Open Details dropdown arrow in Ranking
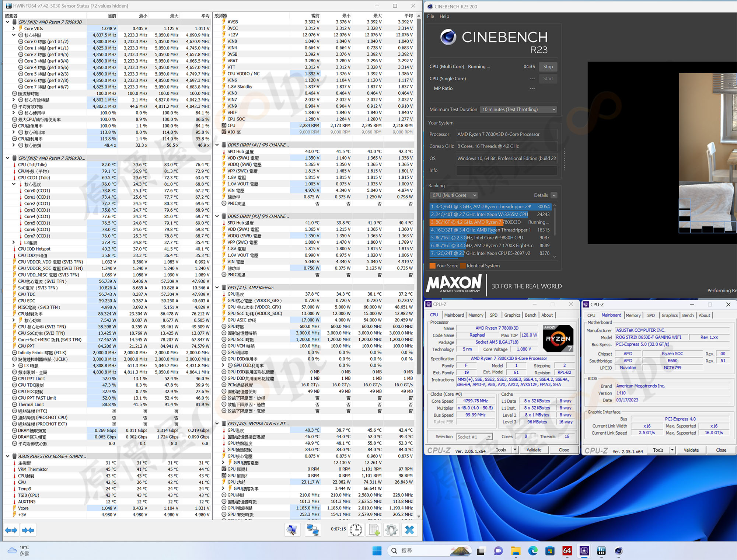Screen dimensions: 737x560 (x=554, y=195)
